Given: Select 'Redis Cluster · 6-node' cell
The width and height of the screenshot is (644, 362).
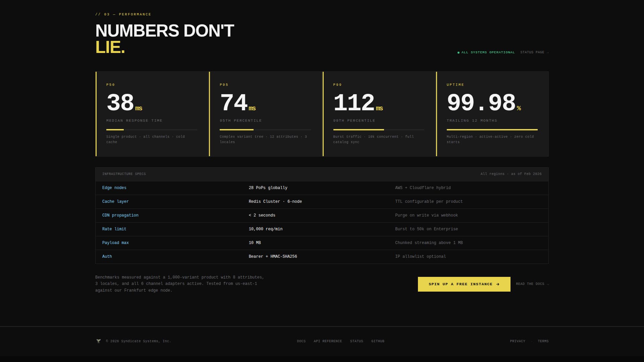Looking at the screenshot, I should 275,202.
